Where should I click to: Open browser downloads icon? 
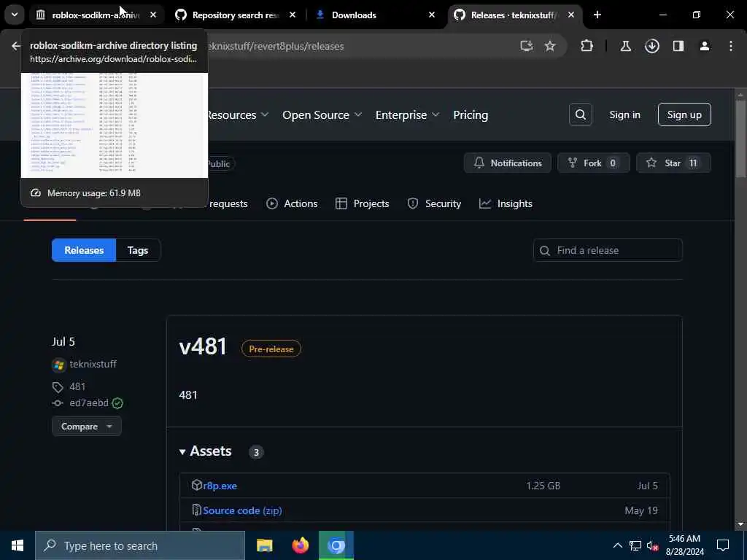[x=651, y=46]
